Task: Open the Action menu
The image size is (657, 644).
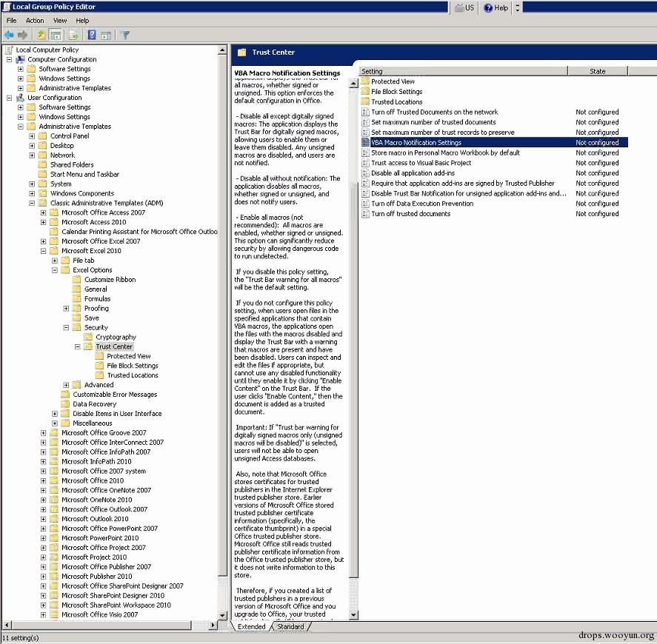Action: click(x=35, y=21)
